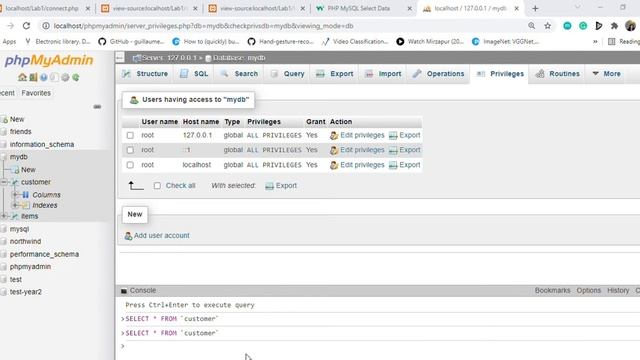Hide the navigation panel with collapse arrow button

pyautogui.click(x=120, y=58)
